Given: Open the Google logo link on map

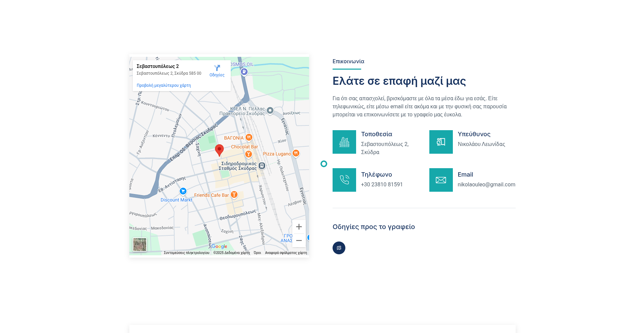Looking at the screenshot, I should [219, 247].
